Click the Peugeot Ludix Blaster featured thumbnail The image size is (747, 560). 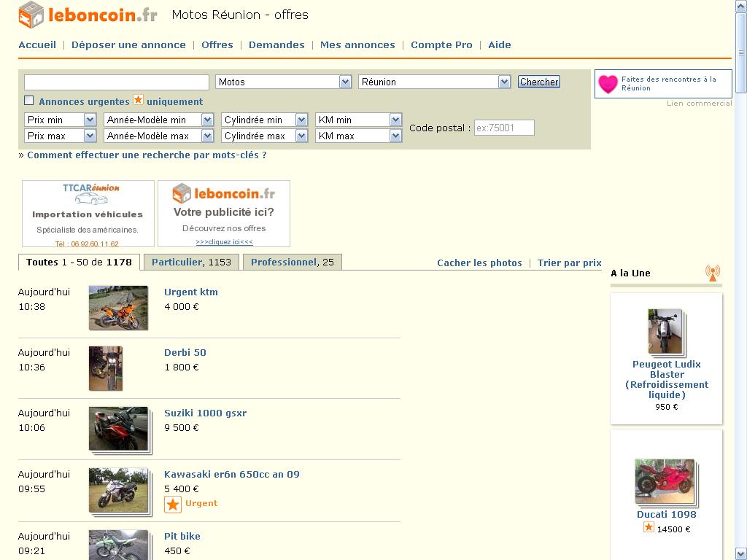point(666,332)
